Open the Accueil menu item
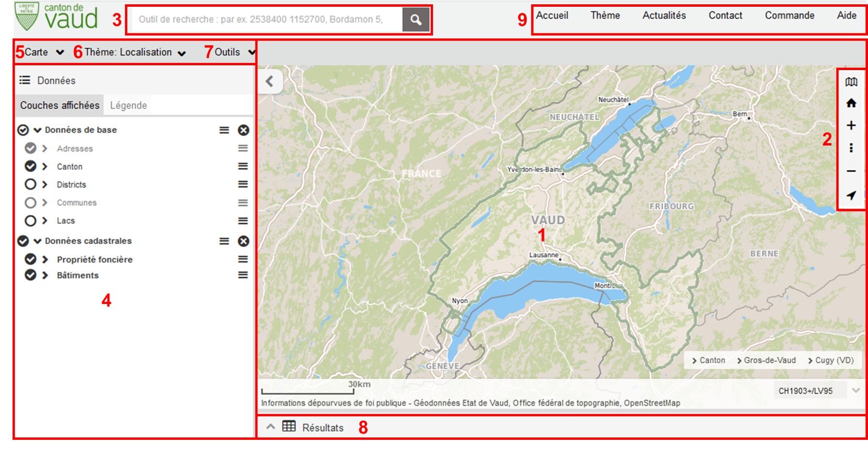868x449 pixels. coord(552,15)
